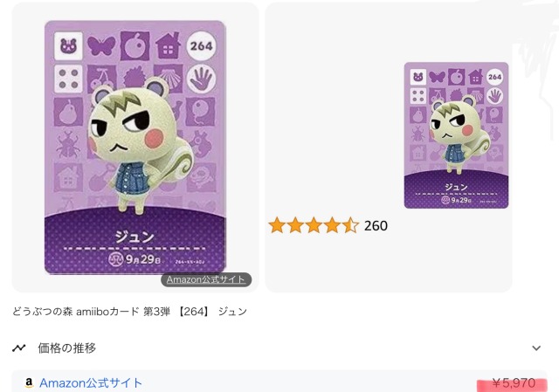This screenshot has height=392, width=559.
Task: Click the orange star rating
Action: (314, 225)
